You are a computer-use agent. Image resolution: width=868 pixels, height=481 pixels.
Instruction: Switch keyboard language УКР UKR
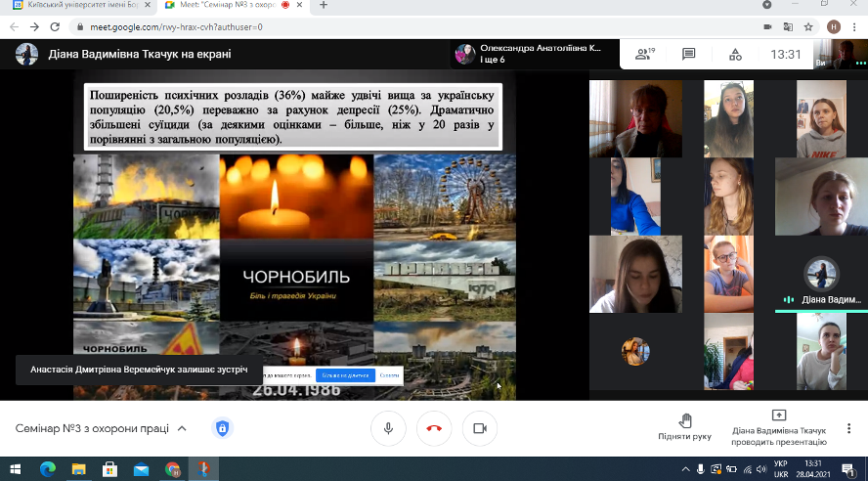coord(781,469)
